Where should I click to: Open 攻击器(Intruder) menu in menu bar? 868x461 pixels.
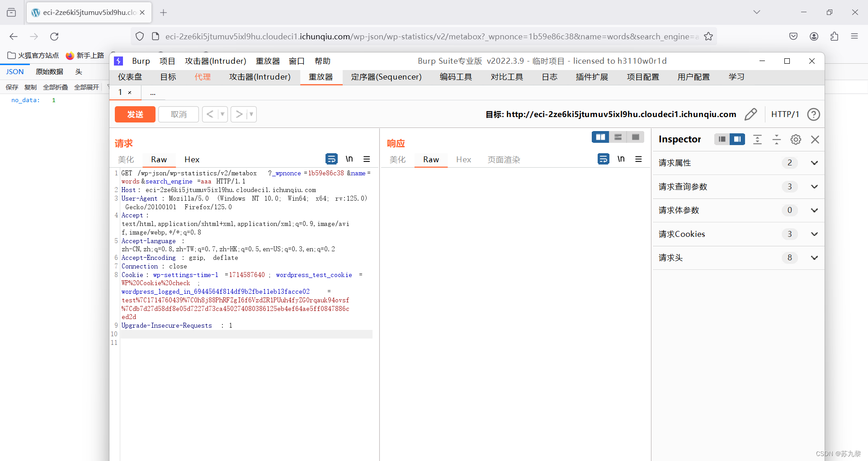(215, 61)
